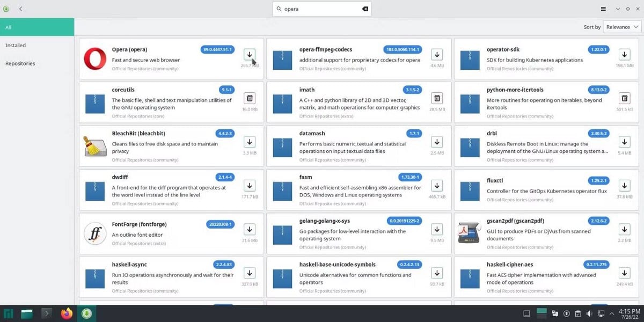Launch Firefox from the taskbar
Screen dimensions: 644x322
tap(66, 313)
